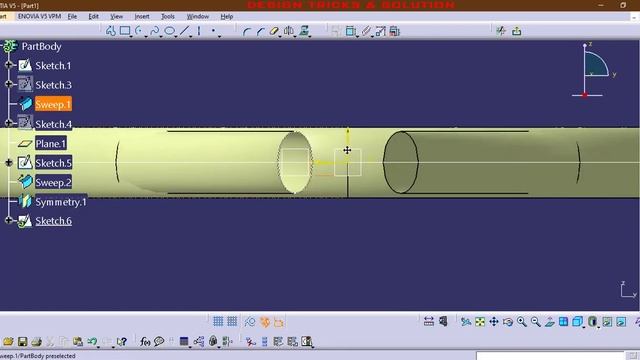Screen dimensions: 640x360
Task: Click the Exit workbench icon
Action: pos(516,31)
